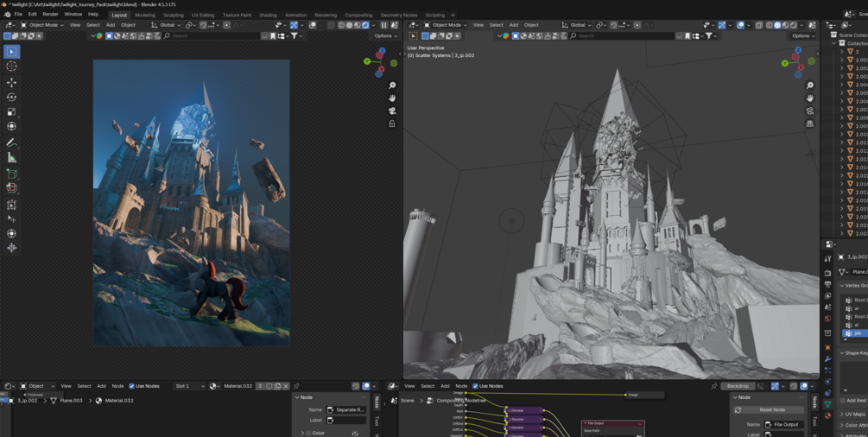Toggle proportional editing in left viewport
This screenshot has height=437, width=868.
(227, 25)
